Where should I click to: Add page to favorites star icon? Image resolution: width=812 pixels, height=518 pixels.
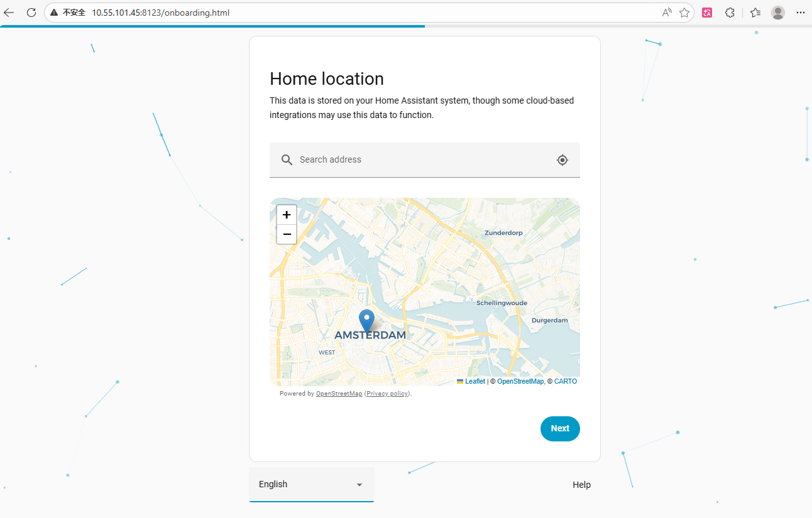point(684,13)
